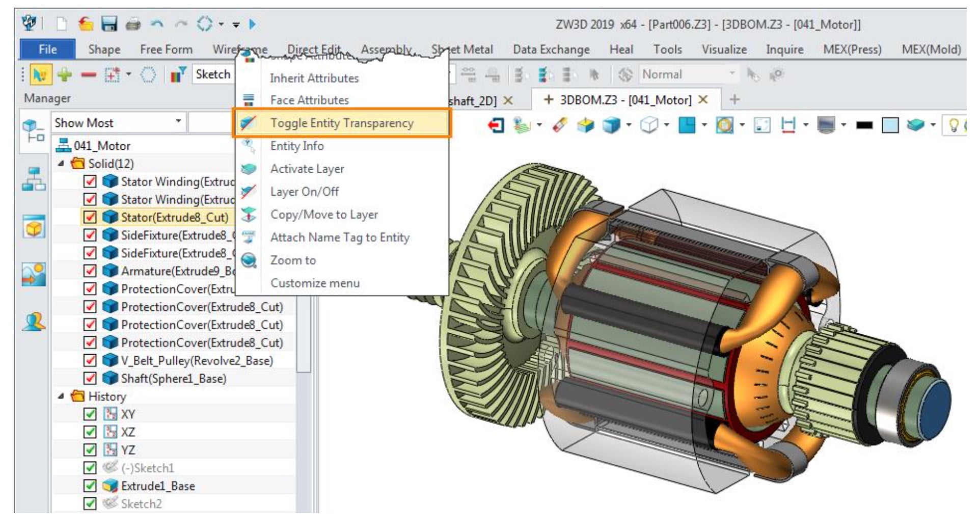Viewport: 980px width, 532px height.
Task: Click the File button
Action: (x=47, y=49)
